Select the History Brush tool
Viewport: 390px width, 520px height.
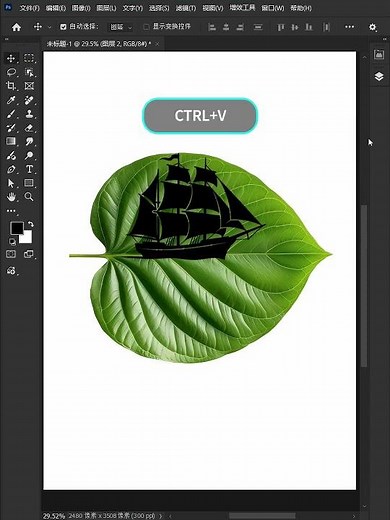point(11,128)
